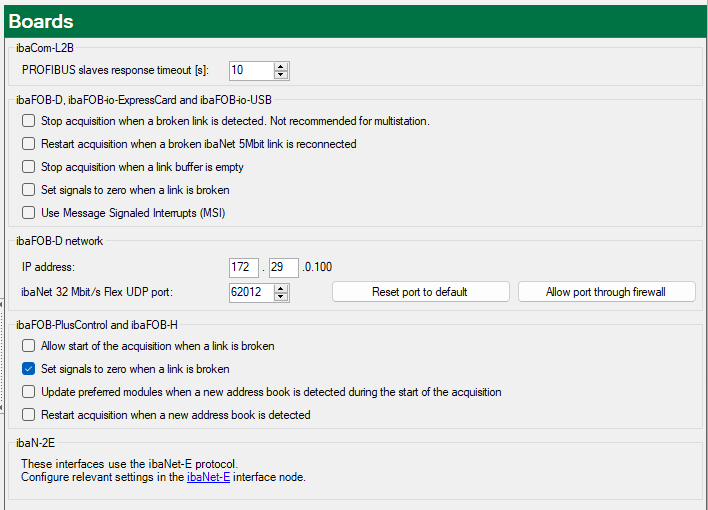Click the fixed .0.100 IP suffix text
Image resolution: width=708 pixels, height=510 pixels.
point(317,267)
